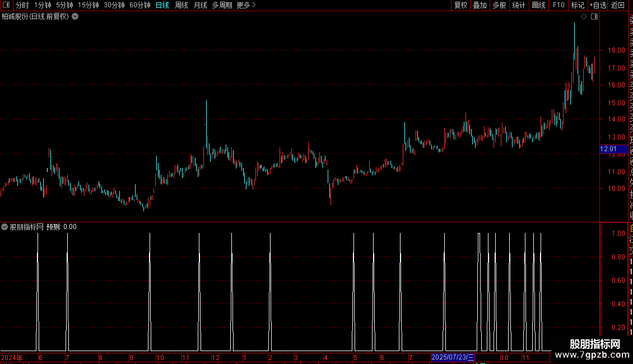The height and width of the screenshot is (364, 633).
Task: Click the 2024年 label on time axis
Action: 12,357
